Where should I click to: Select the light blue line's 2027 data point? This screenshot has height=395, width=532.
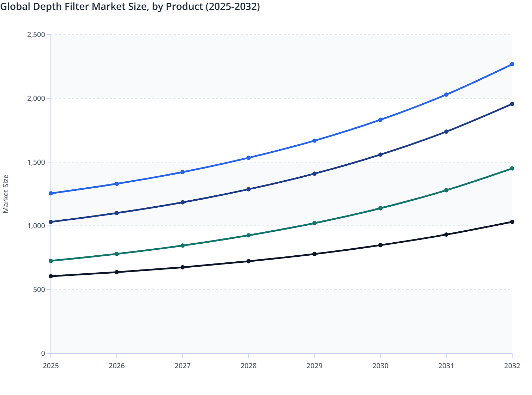click(x=182, y=172)
